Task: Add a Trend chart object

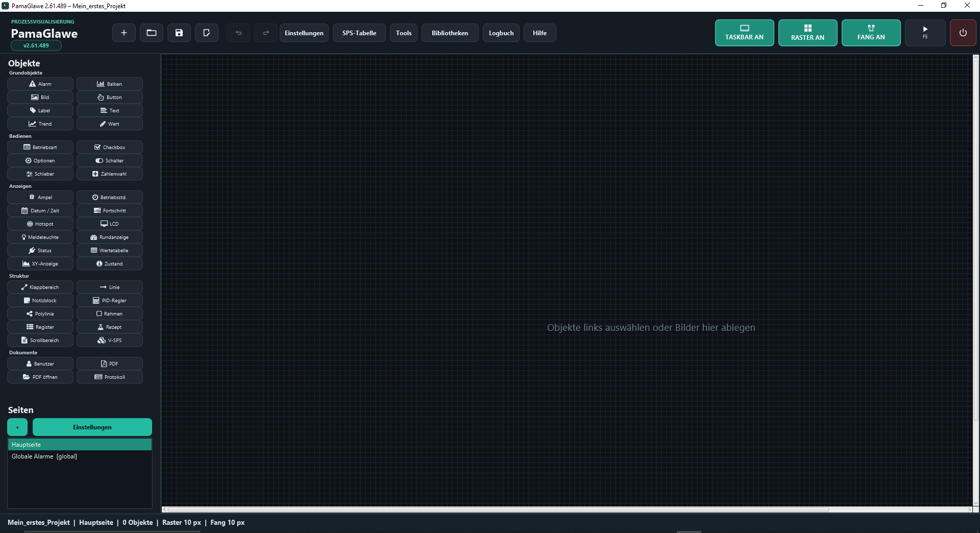Action: [x=40, y=124]
